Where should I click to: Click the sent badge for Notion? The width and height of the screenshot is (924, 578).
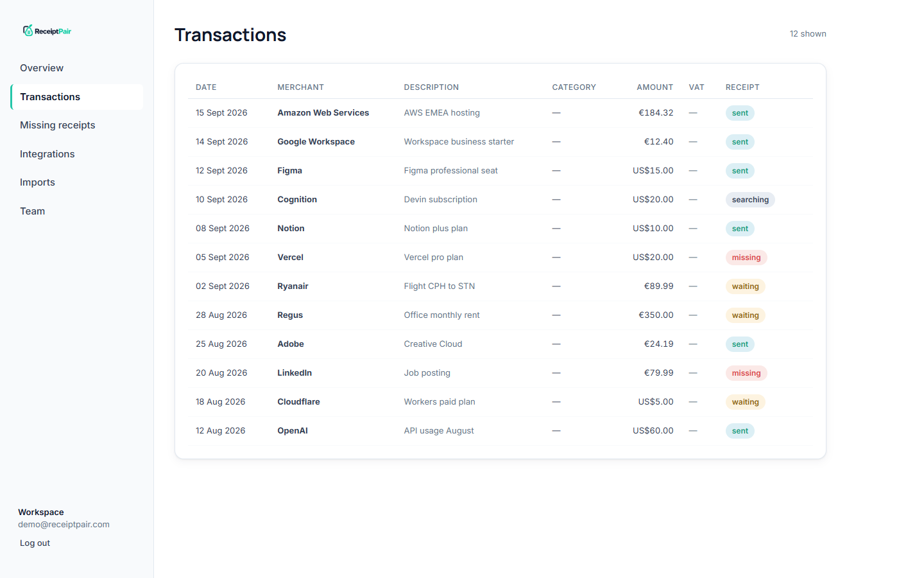click(740, 229)
